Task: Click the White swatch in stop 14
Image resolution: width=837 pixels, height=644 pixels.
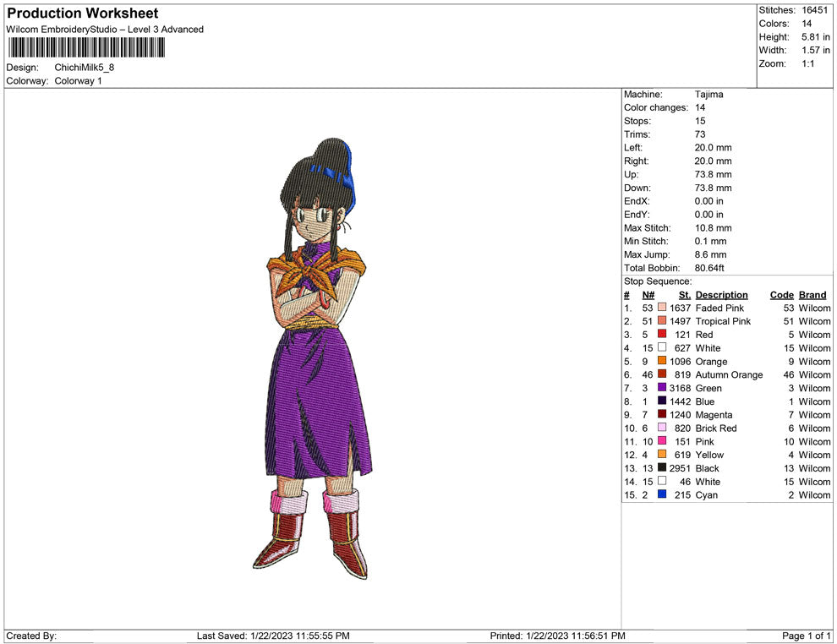Action: click(x=662, y=481)
